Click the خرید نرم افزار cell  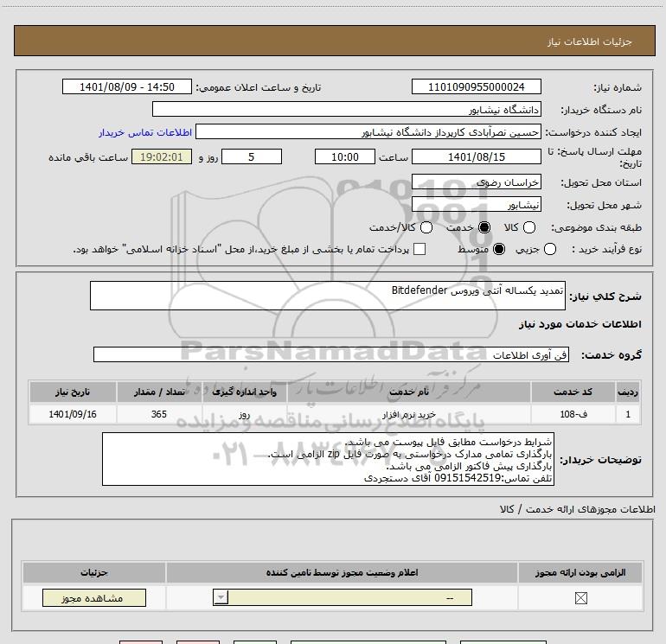(x=408, y=414)
